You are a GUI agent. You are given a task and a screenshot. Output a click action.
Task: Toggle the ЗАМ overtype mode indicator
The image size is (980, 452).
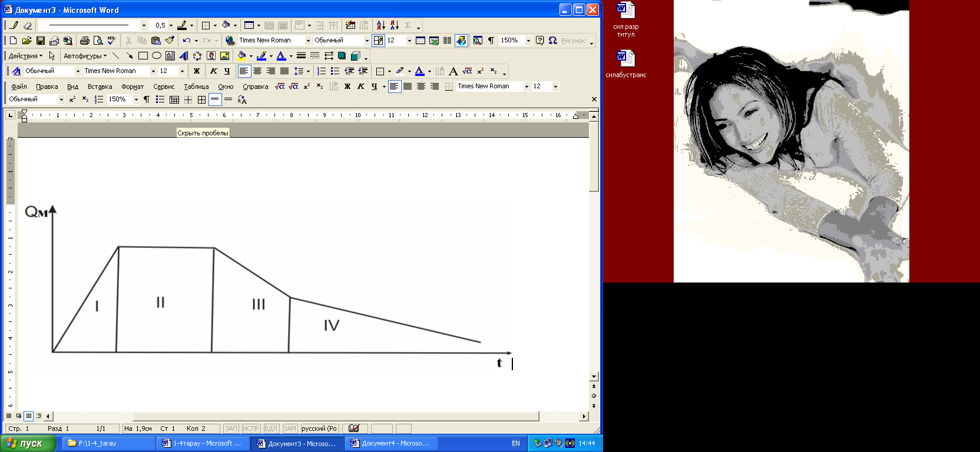[x=289, y=428]
